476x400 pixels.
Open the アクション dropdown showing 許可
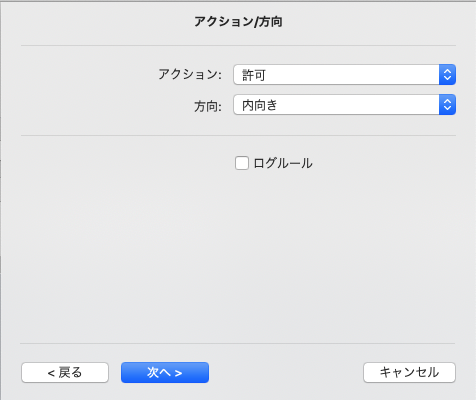pyautogui.click(x=344, y=74)
